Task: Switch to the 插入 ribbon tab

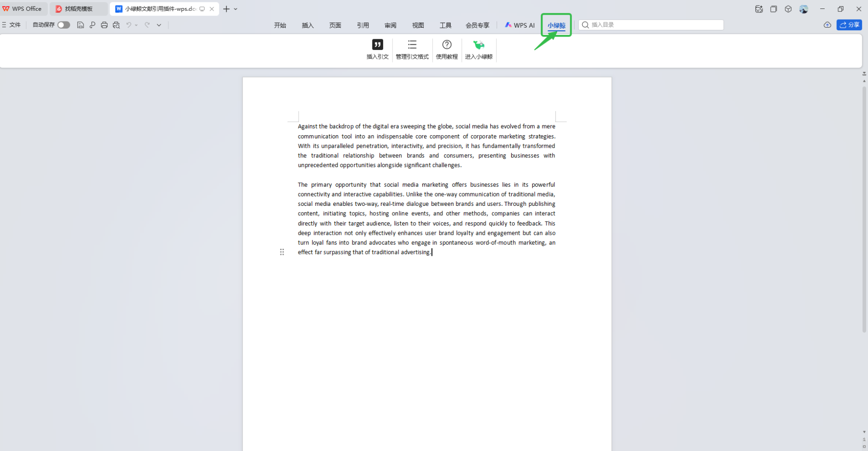Action: click(x=308, y=25)
